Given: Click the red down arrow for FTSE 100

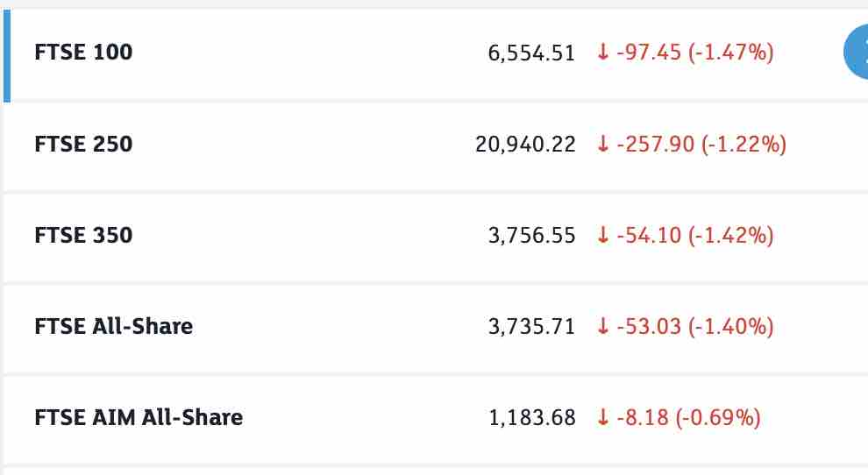Looking at the screenshot, I should (x=602, y=53).
